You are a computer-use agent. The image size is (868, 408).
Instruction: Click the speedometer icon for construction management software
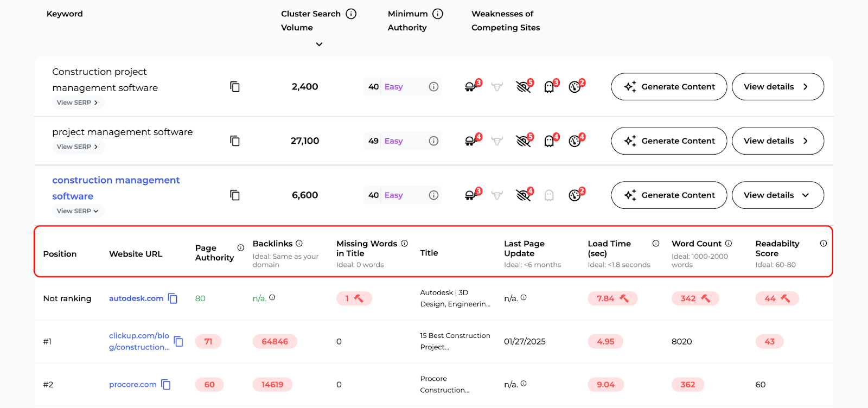point(576,195)
